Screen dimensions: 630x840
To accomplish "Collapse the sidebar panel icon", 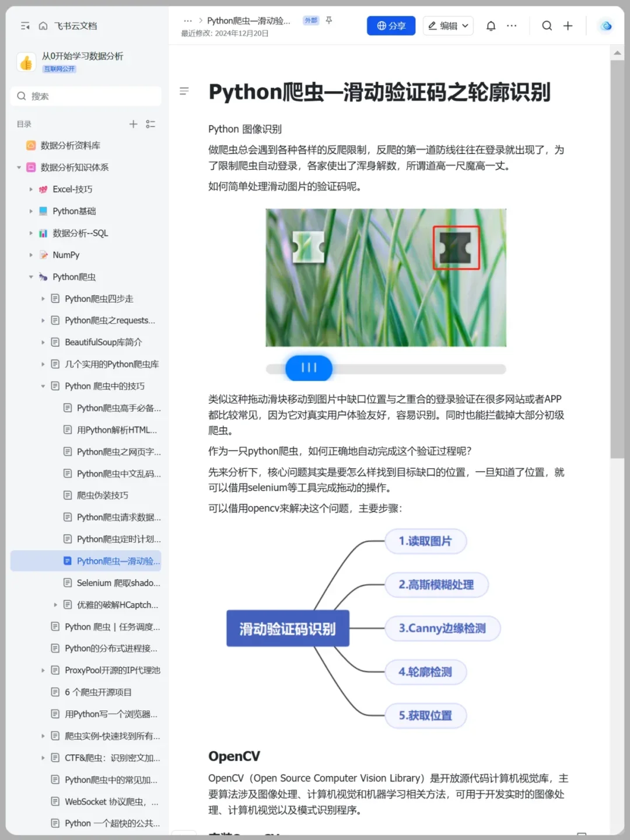I will (24, 26).
